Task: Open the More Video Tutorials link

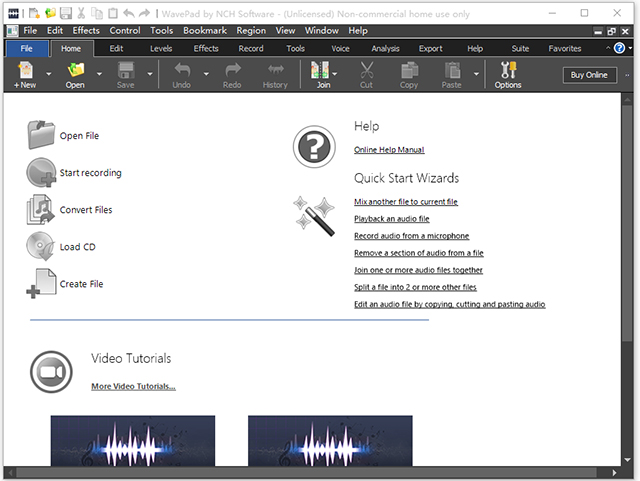Action: tap(133, 386)
